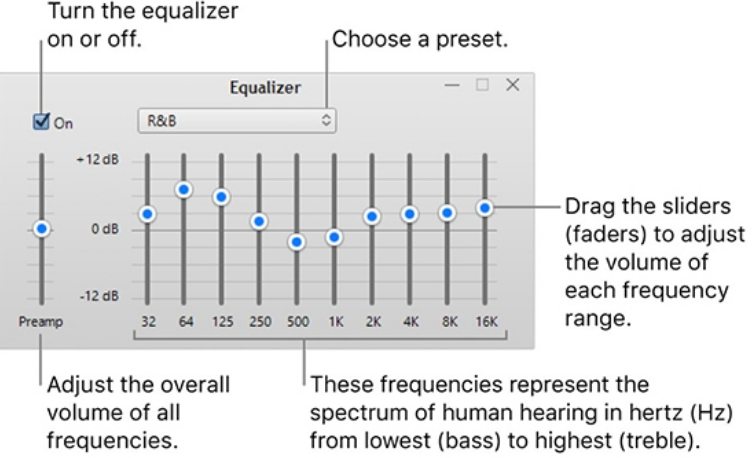This screenshot has height=458, width=752.
Task: Click the 1K slider knob
Action: [x=334, y=237]
